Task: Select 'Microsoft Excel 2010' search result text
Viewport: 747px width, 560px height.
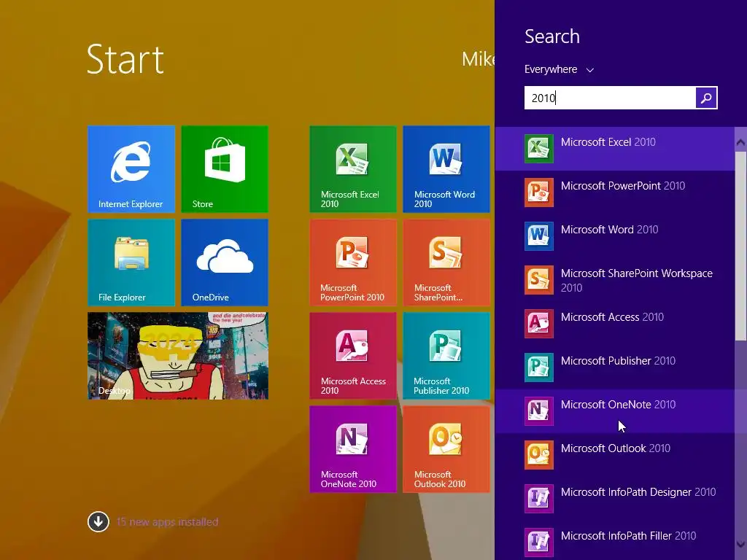Action: coord(608,142)
